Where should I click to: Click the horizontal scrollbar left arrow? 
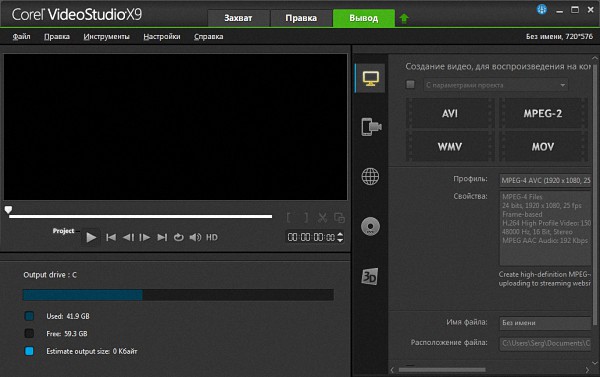[392, 370]
